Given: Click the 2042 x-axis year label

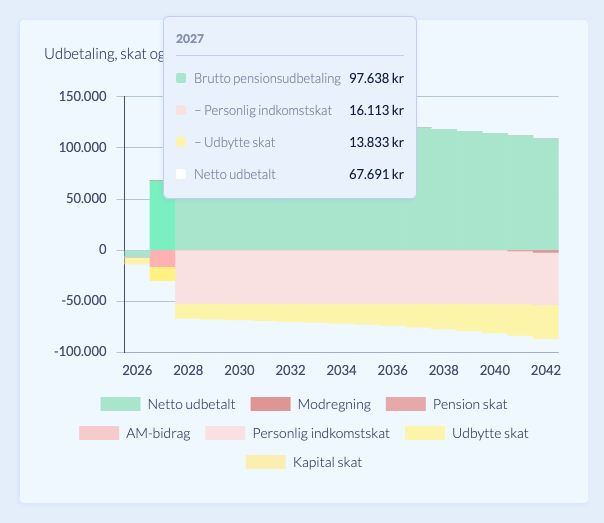Looking at the screenshot, I should 545,370.
